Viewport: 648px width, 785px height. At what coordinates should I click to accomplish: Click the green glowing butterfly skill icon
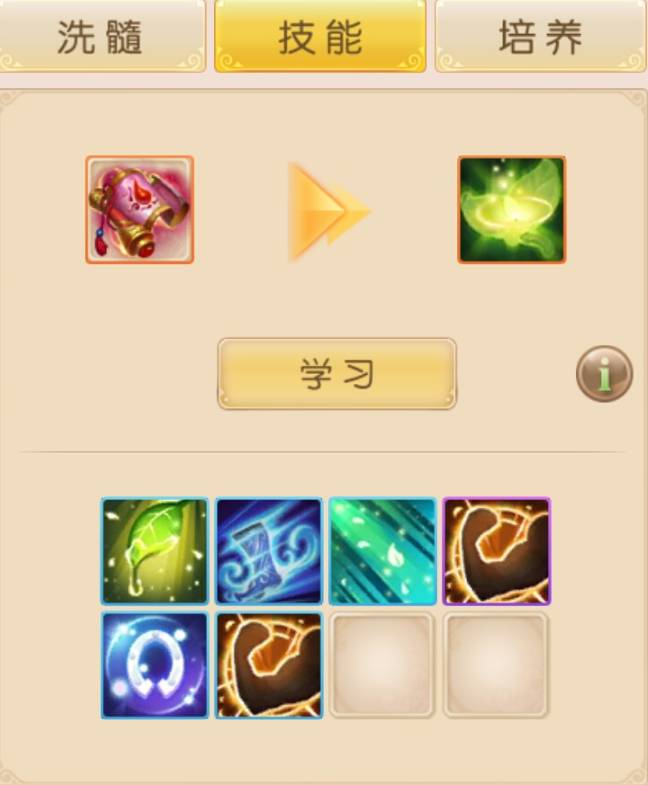(512, 209)
